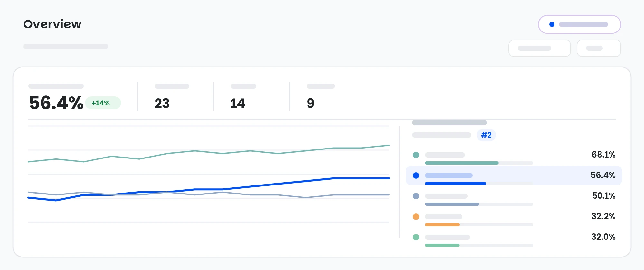Click the "32.0%" value in the legend

click(603, 237)
